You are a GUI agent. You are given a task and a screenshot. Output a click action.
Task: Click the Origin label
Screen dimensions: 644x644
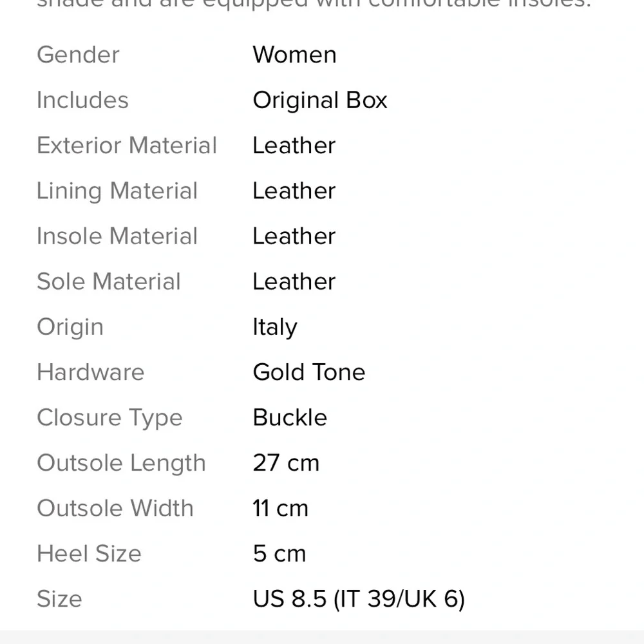click(x=70, y=327)
